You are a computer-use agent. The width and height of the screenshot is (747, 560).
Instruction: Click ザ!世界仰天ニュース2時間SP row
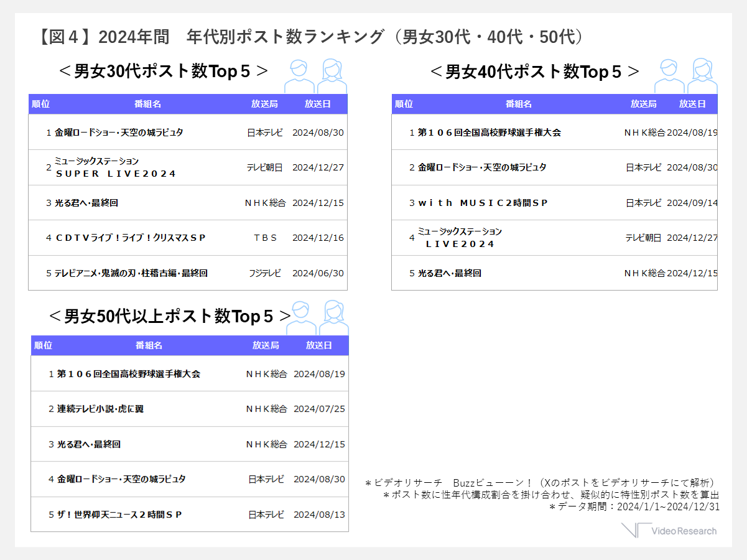tap(190, 515)
